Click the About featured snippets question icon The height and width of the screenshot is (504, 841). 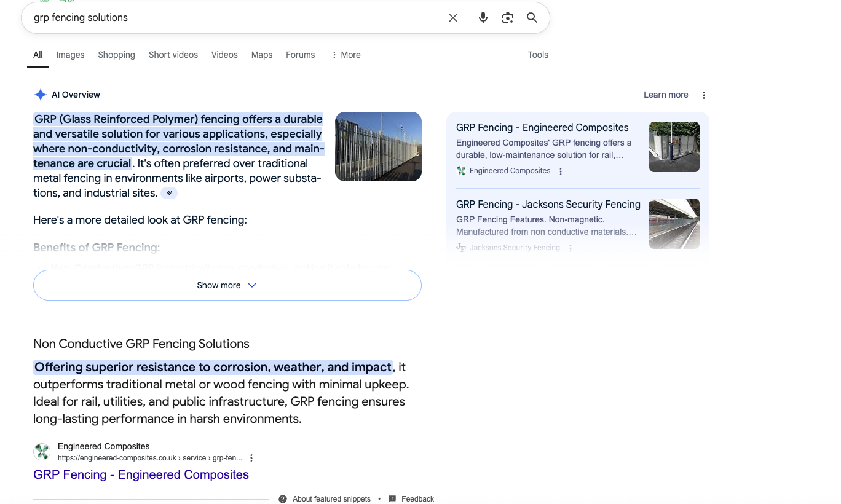click(x=283, y=499)
